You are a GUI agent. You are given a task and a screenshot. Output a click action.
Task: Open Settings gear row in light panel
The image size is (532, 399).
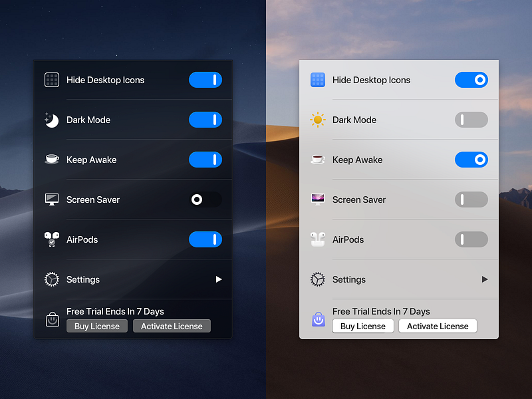click(x=399, y=279)
